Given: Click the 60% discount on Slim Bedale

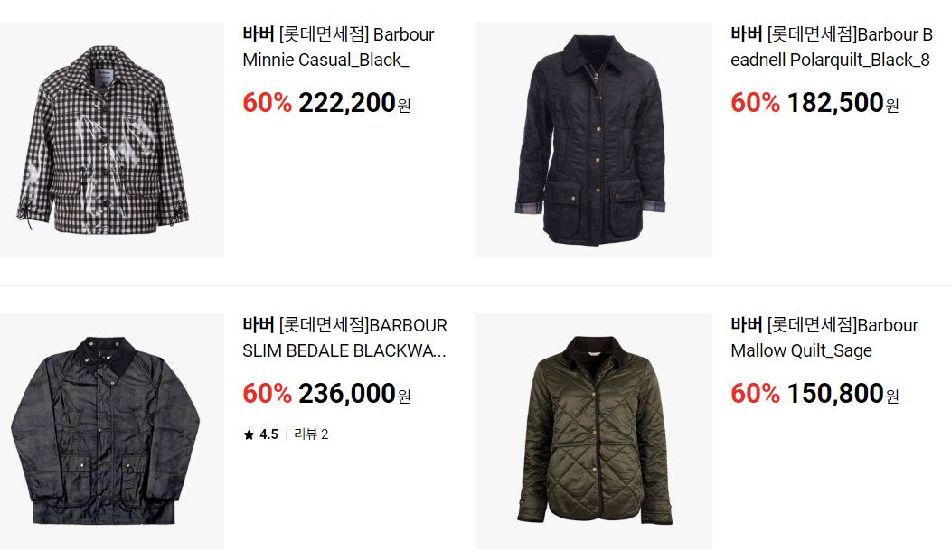Looking at the screenshot, I should tap(268, 394).
